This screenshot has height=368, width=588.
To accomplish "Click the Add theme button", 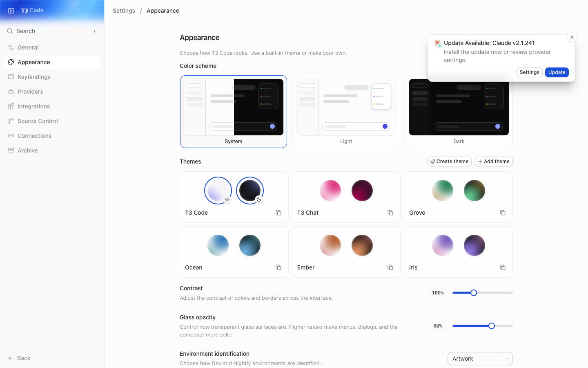I will (x=494, y=162).
